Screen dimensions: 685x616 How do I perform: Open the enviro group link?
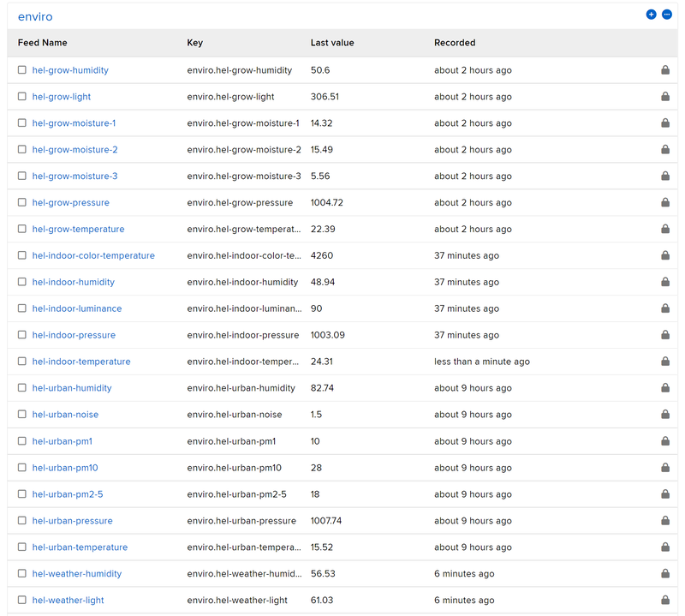click(x=35, y=16)
